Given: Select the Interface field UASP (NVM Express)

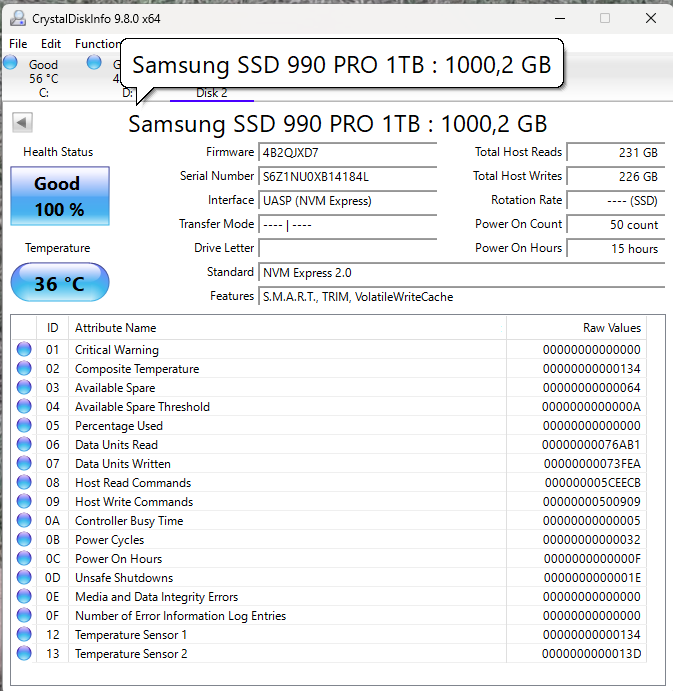Looking at the screenshot, I should 347,201.
